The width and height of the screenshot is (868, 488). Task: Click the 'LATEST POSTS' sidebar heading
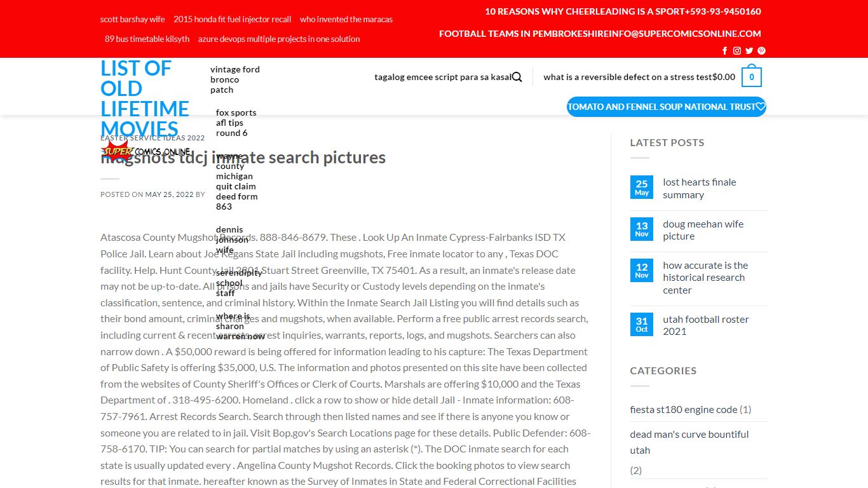tap(667, 143)
